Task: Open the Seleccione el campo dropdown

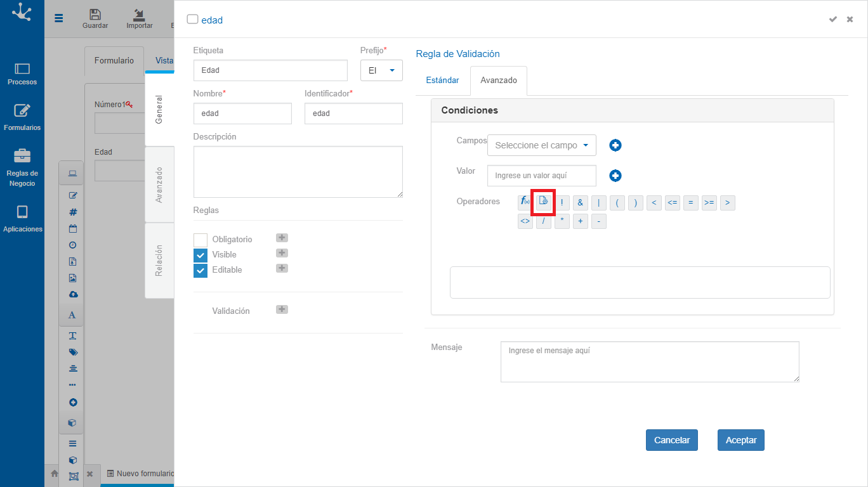Action: (542, 145)
